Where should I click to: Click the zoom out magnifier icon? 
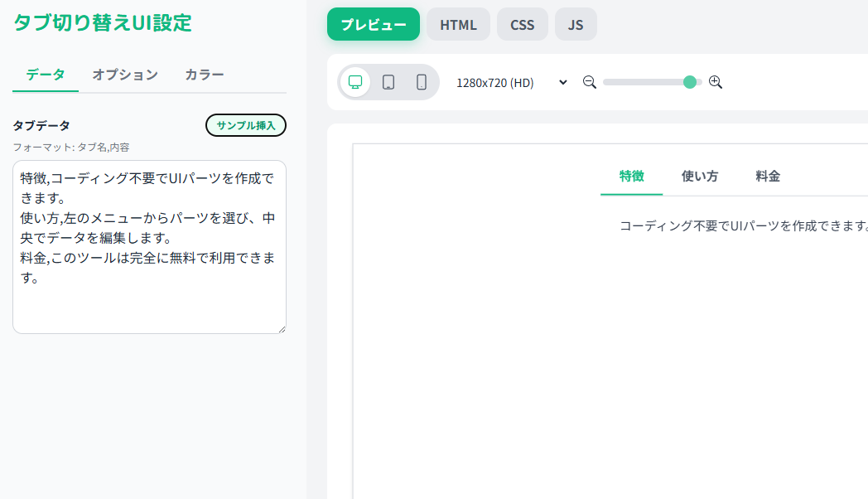590,82
